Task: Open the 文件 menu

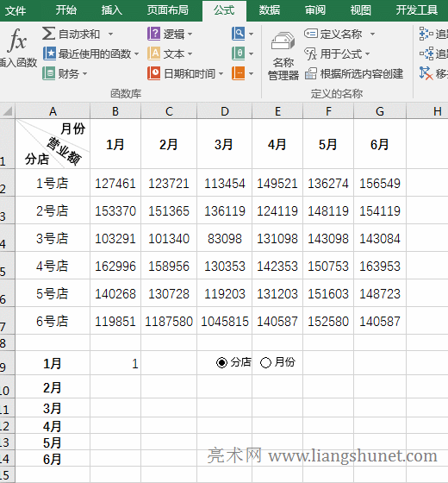Action: coord(16,10)
